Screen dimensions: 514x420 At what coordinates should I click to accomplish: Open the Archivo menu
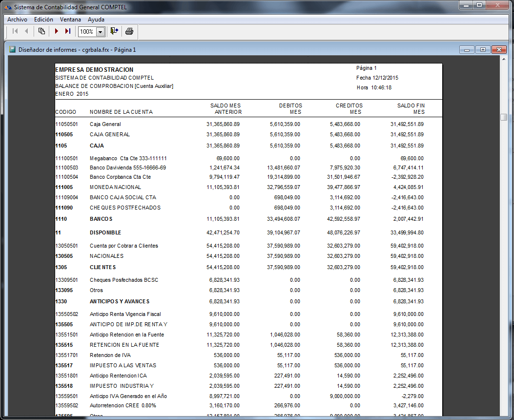coord(17,20)
